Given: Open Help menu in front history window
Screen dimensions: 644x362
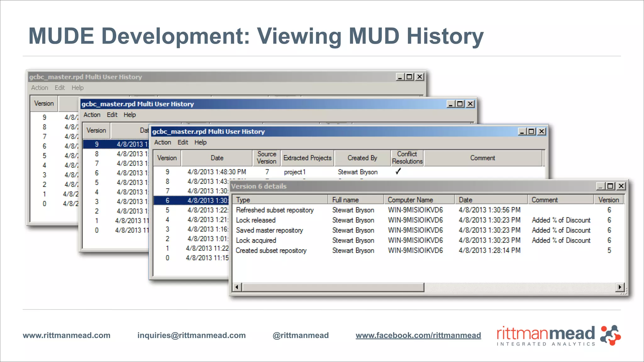Looking at the screenshot, I should tap(200, 142).
